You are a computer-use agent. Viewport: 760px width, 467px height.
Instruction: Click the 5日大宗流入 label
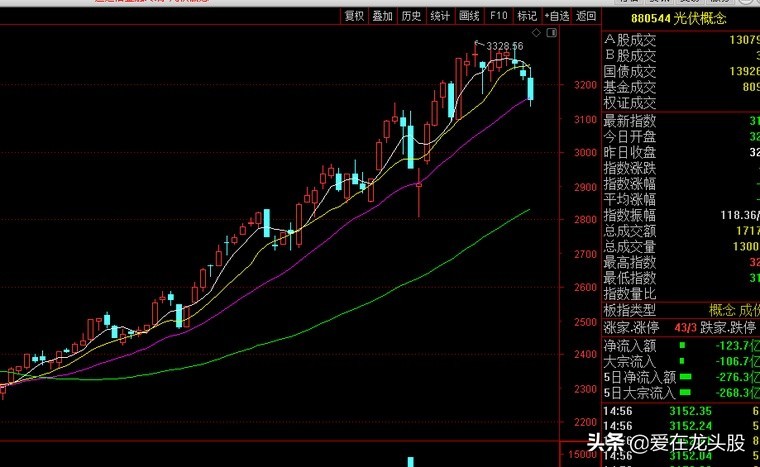(x=639, y=392)
